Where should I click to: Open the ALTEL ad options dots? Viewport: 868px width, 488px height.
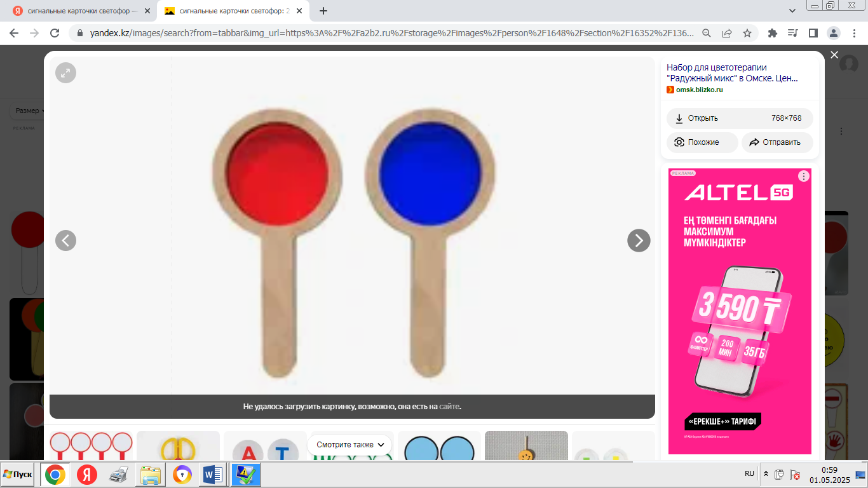(804, 176)
